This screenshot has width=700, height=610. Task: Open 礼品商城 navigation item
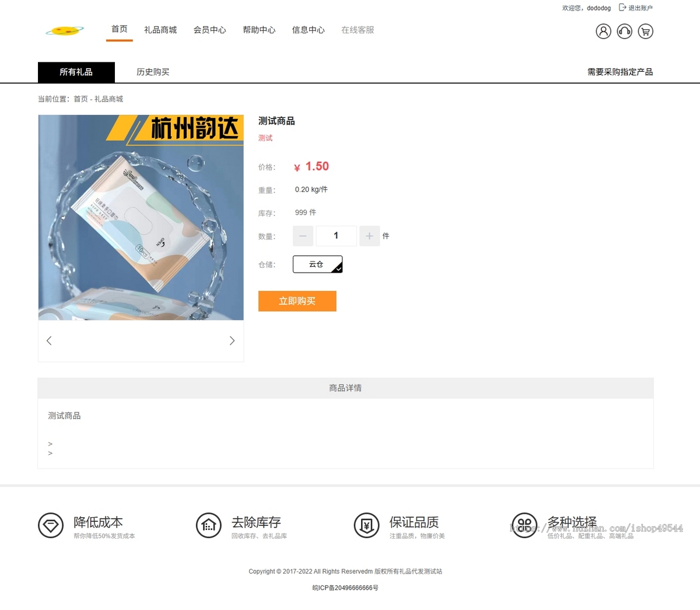160,30
